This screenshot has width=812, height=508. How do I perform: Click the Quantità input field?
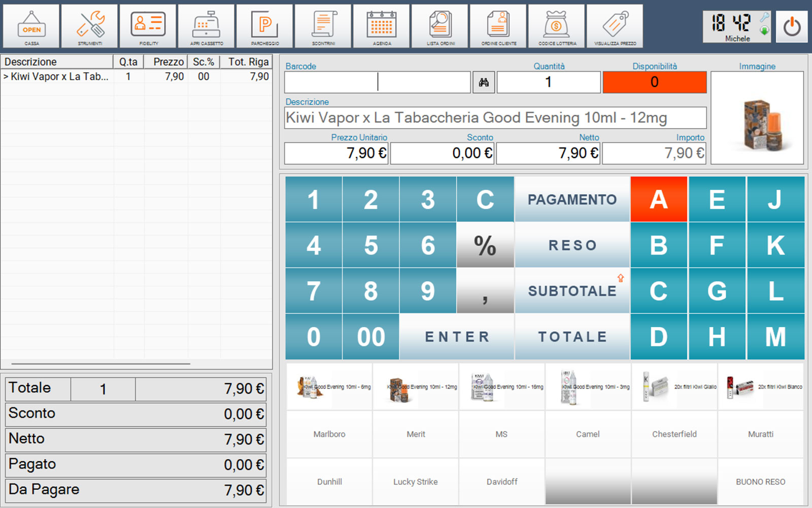pos(549,82)
